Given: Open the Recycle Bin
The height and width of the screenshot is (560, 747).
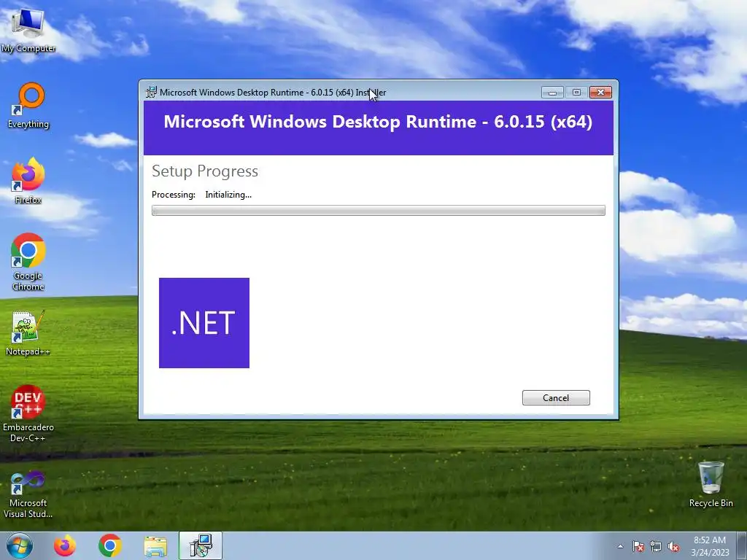Looking at the screenshot, I should (x=711, y=484).
